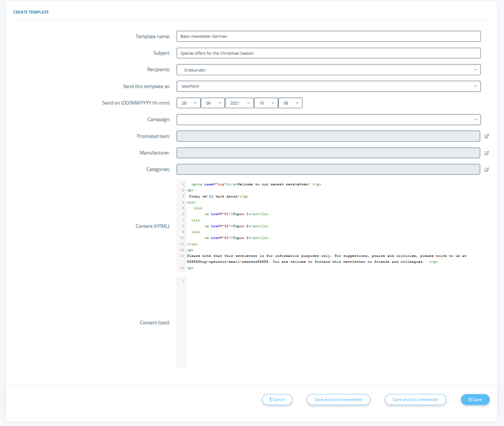Click Save and test newsletter
The width and height of the screenshot is (504, 426).
tap(415, 399)
